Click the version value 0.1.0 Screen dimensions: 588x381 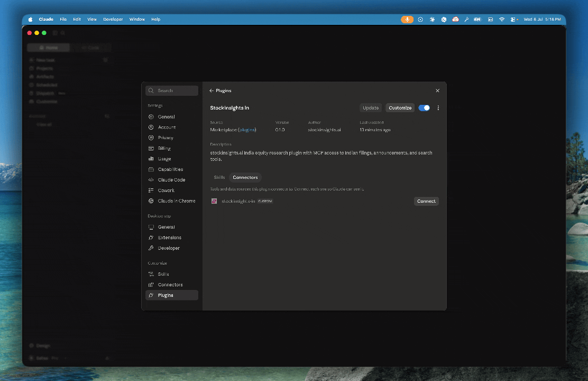pyautogui.click(x=280, y=130)
